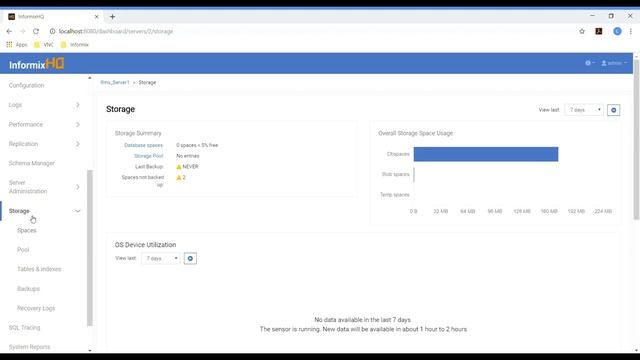Click the Blob spaces chart label
Screen dimensions: 640x360
click(396, 174)
